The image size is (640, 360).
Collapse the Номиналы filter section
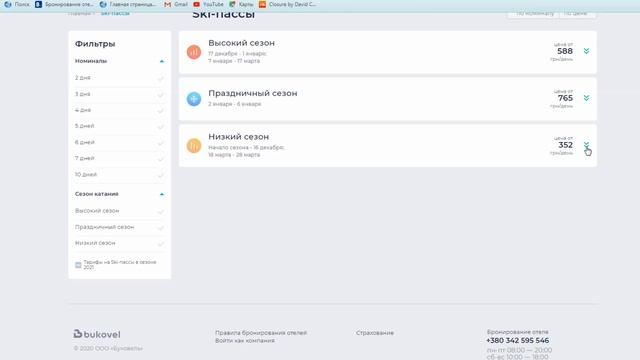click(x=162, y=61)
